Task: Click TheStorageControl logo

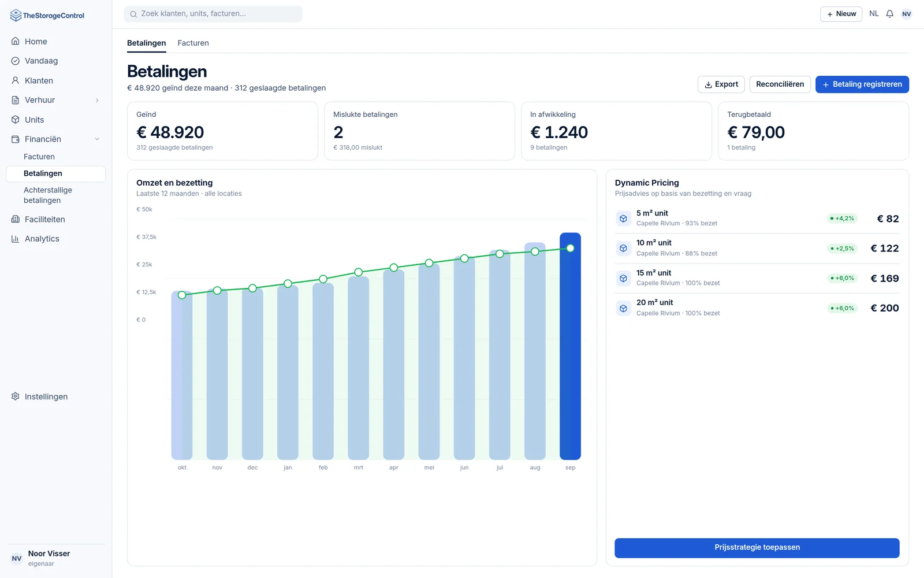Action: (47, 16)
